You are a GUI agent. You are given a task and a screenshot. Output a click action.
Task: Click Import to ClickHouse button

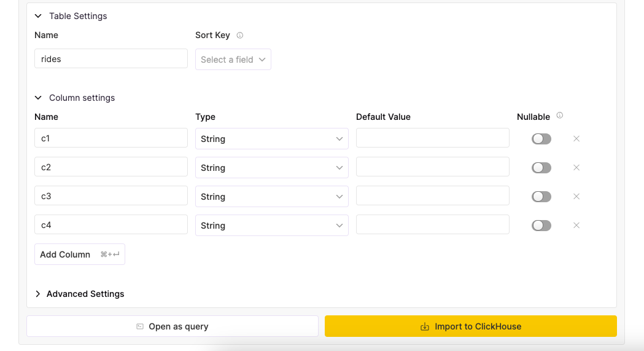click(x=470, y=326)
